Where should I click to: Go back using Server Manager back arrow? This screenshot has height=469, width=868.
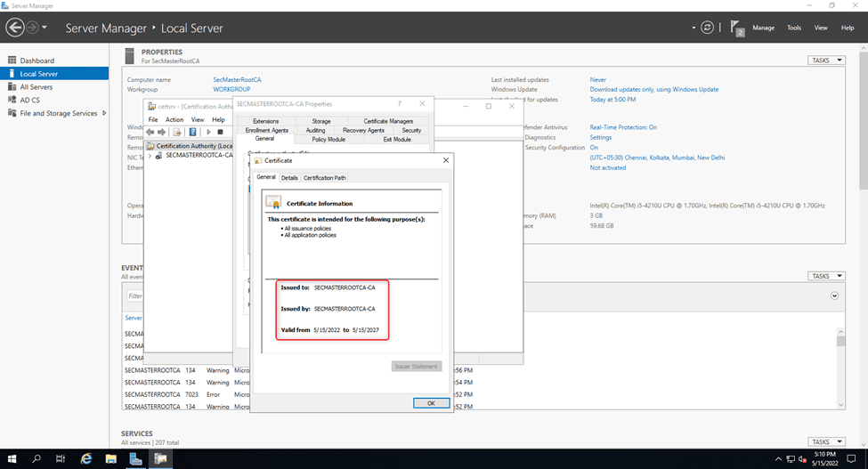click(x=15, y=27)
